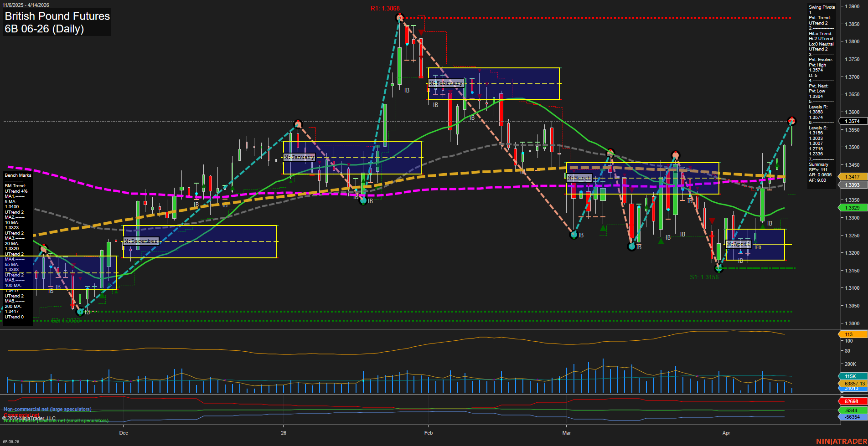Viewport: 868px width, 446px height.
Task: Click the Feb label on the date axis
Action: [x=428, y=433]
